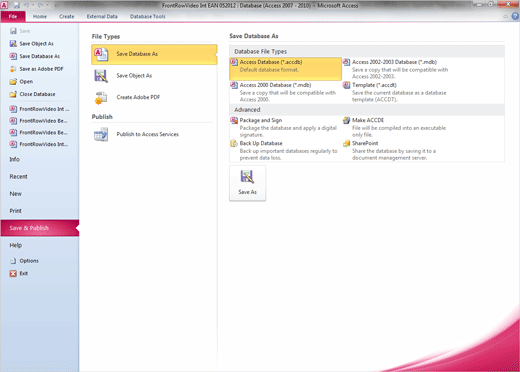Choose Create Adobe PDF option
This screenshot has height=372, width=520.
click(154, 98)
